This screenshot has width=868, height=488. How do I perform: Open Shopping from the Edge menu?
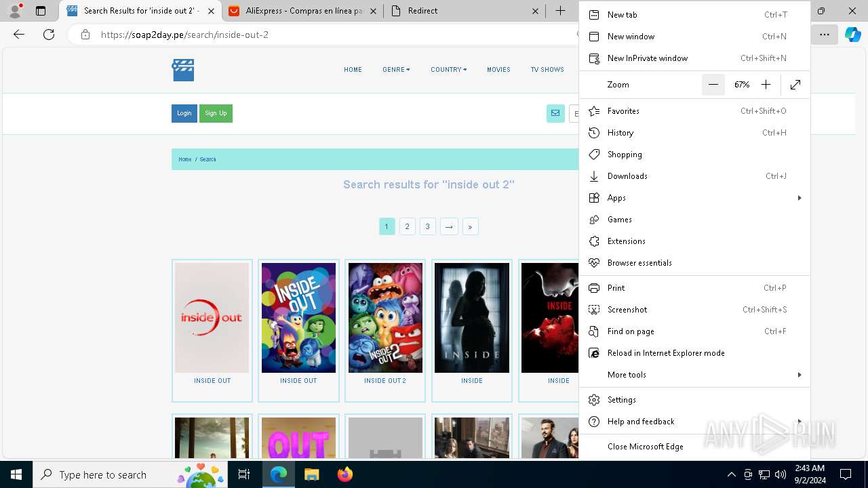[x=695, y=155]
